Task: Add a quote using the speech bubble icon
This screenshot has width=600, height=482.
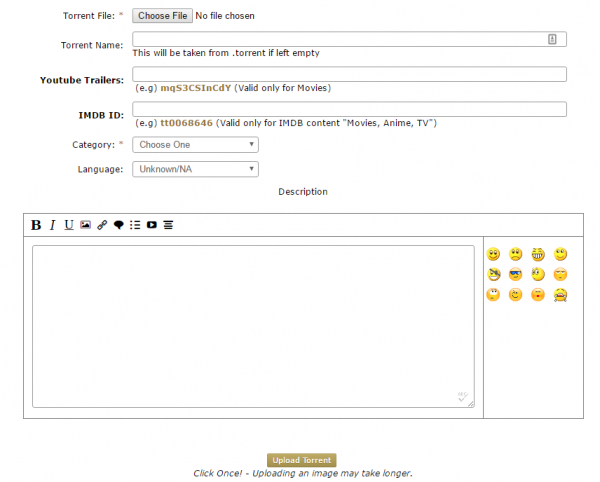Action: pos(118,225)
